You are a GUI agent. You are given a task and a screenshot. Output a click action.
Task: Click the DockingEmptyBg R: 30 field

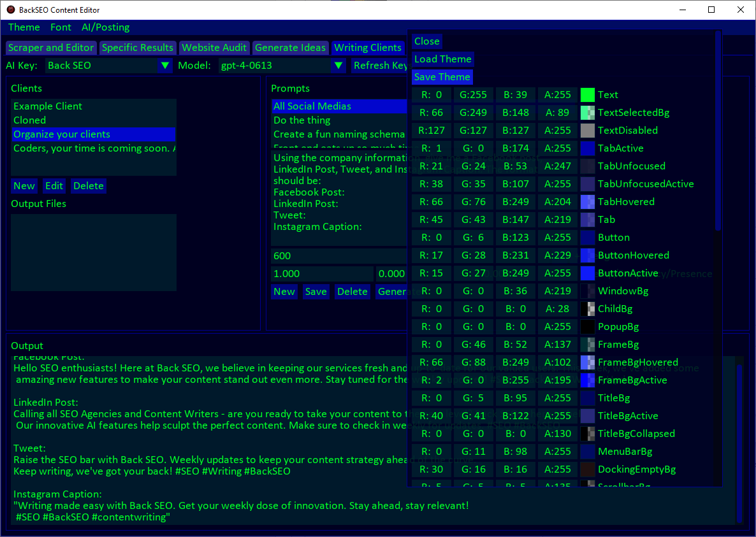pos(432,469)
